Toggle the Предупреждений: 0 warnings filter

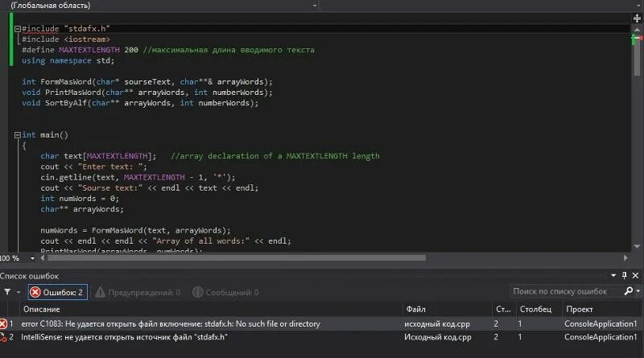[138, 292]
